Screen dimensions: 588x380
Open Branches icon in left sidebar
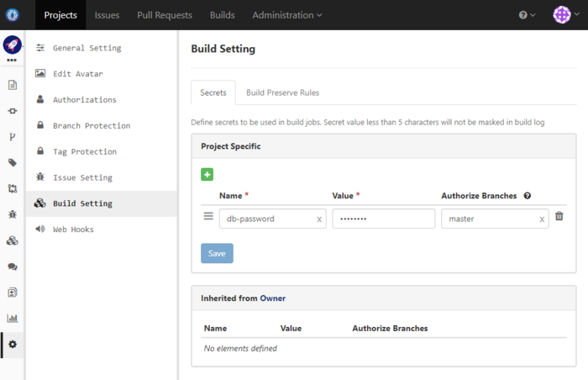pos(13,137)
